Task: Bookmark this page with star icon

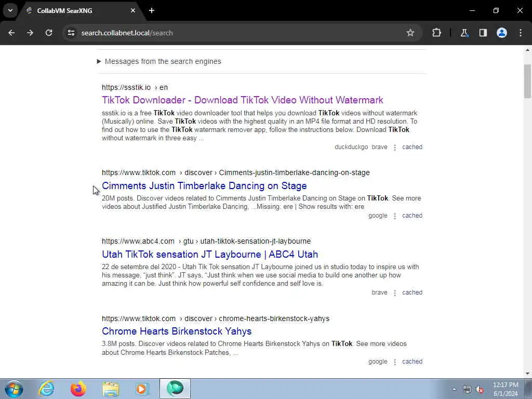Action: (x=410, y=33)
